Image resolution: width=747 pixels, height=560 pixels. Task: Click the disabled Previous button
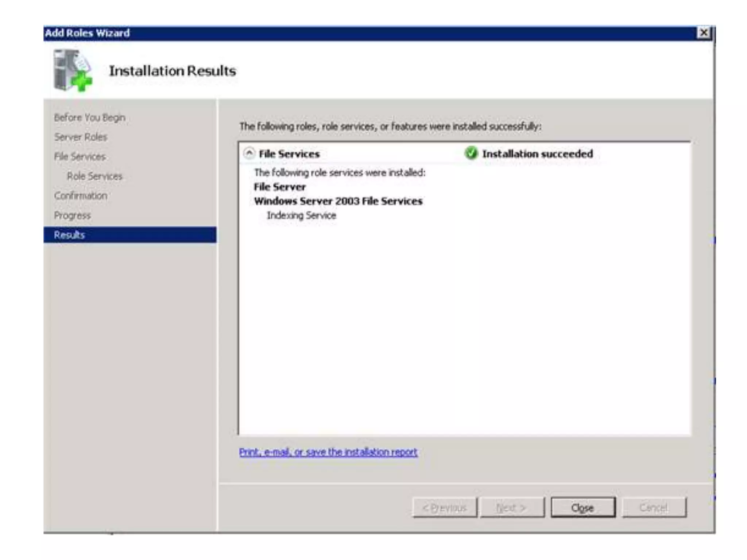coord(445,507)
